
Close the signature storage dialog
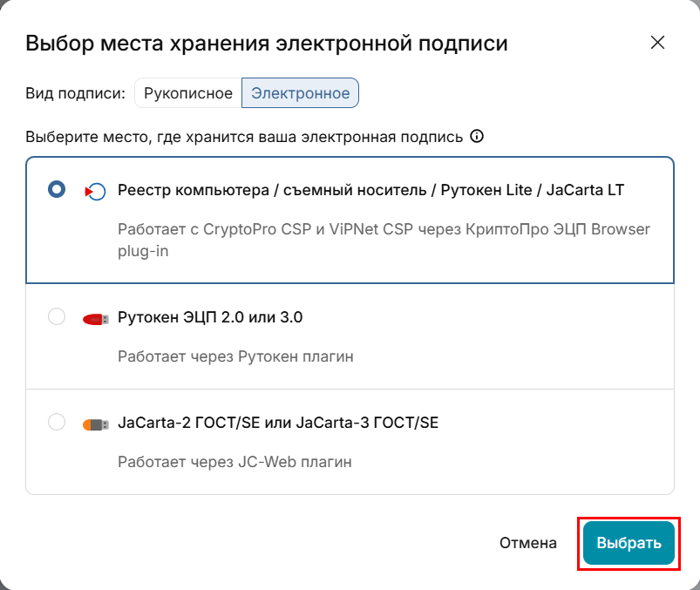tap(657, 43)
